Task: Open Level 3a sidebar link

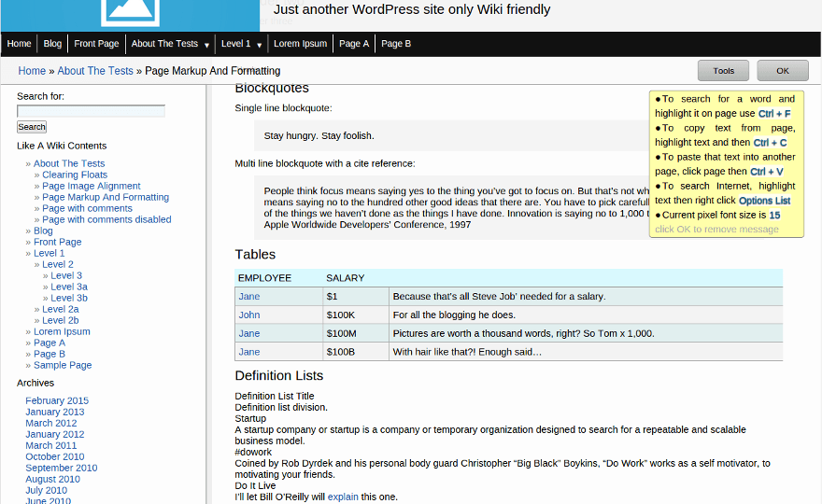Action: 69,287
